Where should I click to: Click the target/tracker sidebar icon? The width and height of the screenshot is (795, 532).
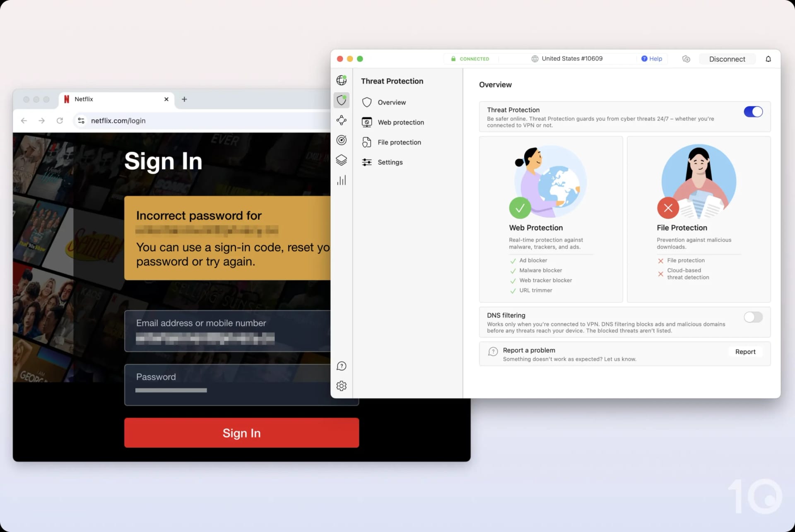341,140
